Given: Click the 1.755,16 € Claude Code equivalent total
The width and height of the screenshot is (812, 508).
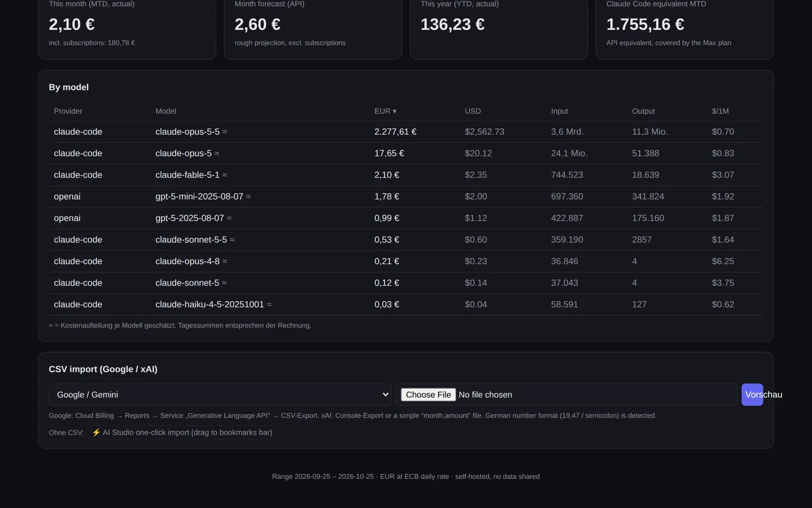Looking at the screenshot, I should click(x=645, y=24).
